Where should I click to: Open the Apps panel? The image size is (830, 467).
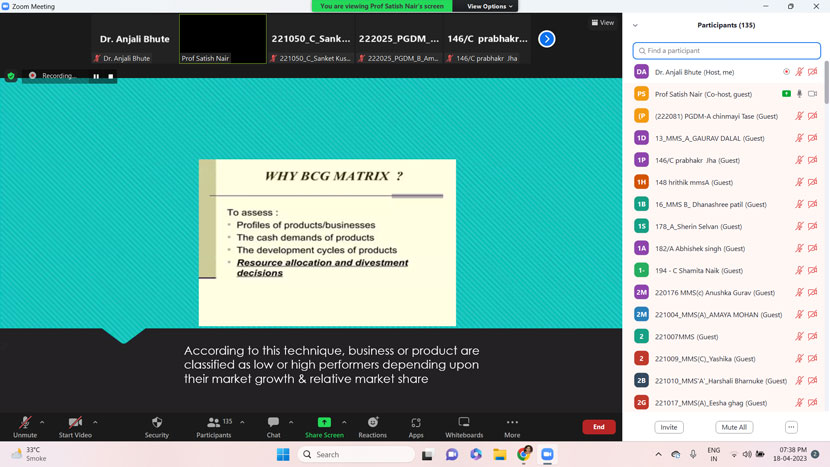point(416,426)
